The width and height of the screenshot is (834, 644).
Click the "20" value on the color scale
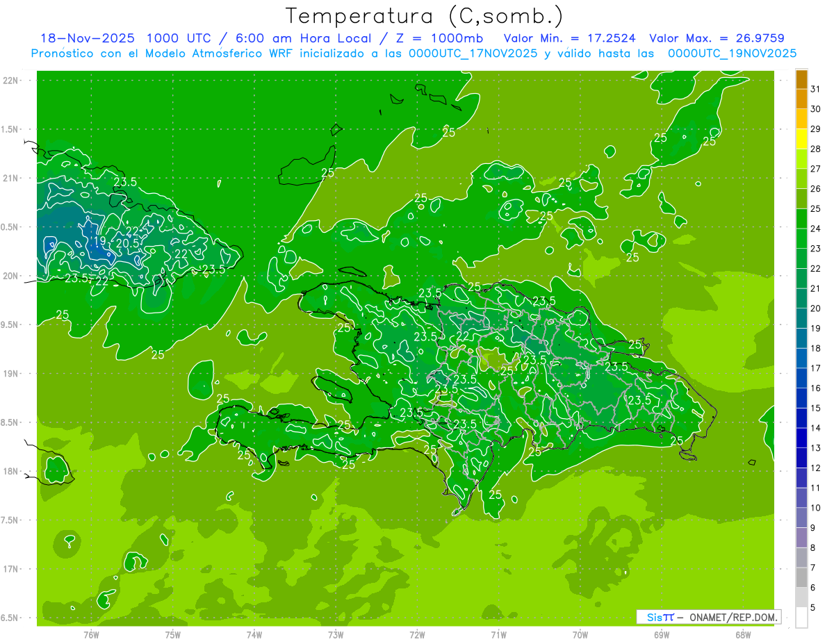tap(815, 308)
